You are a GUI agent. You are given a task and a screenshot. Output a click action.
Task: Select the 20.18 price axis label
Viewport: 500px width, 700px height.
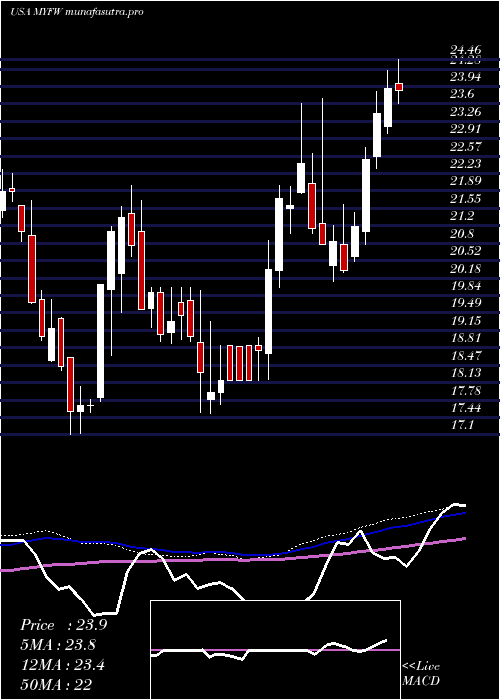point(466,268)
